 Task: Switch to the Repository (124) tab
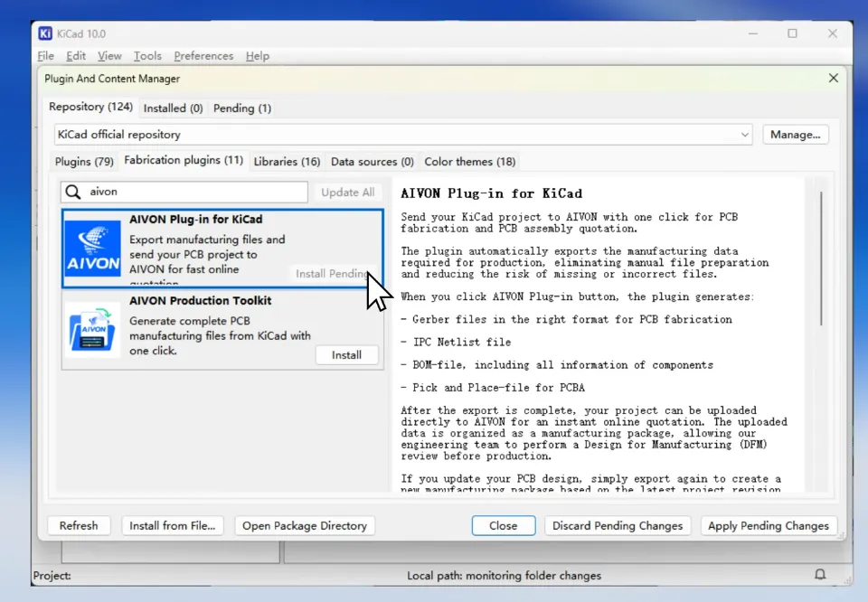coord(90,107)
